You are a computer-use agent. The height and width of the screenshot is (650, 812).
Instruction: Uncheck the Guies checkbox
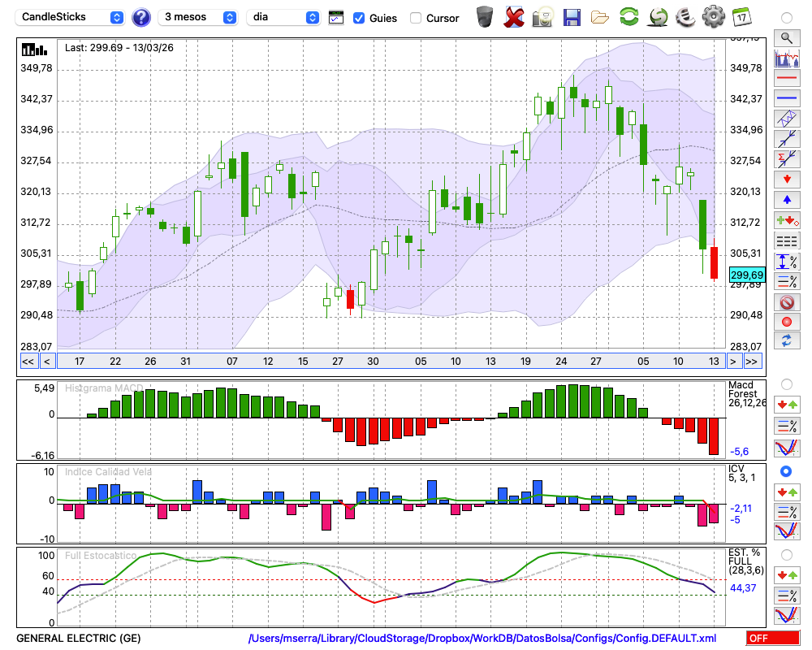coord(358,18)
